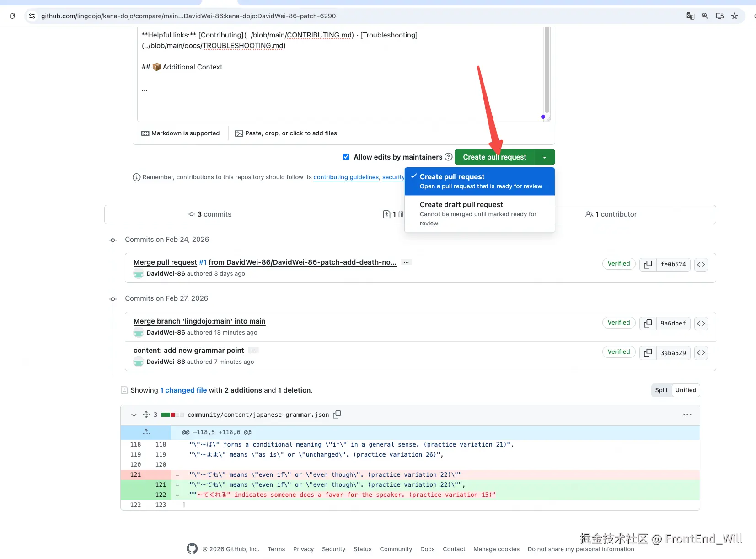Click Verified badge for commit fe0b524
Viewport: 756px width, 559px height.
tap(619, 264)
